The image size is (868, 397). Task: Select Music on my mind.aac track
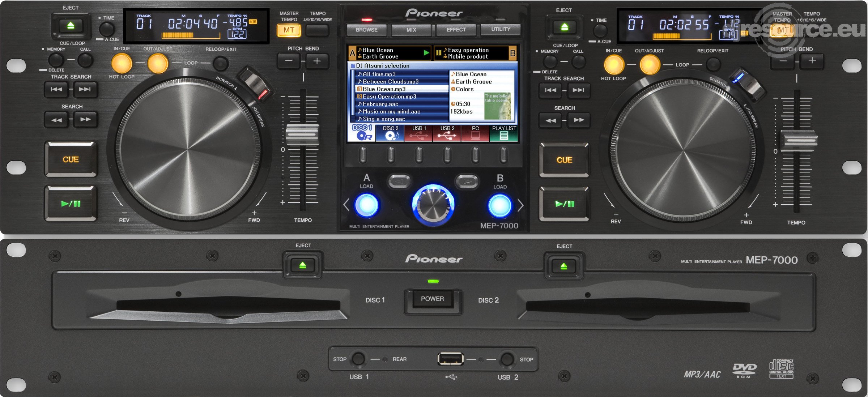[x=402, y=111]
